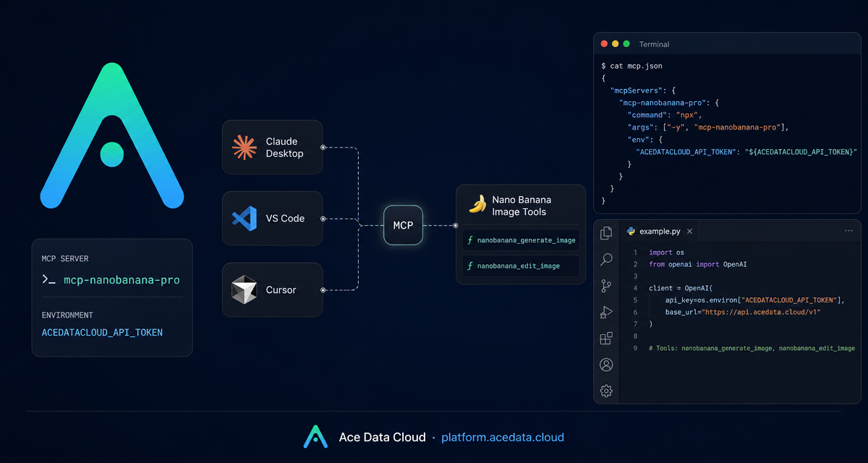Screen dimensions: 868x463
Task: Click the api_key=os.environ code line
Action: point(755,300)
